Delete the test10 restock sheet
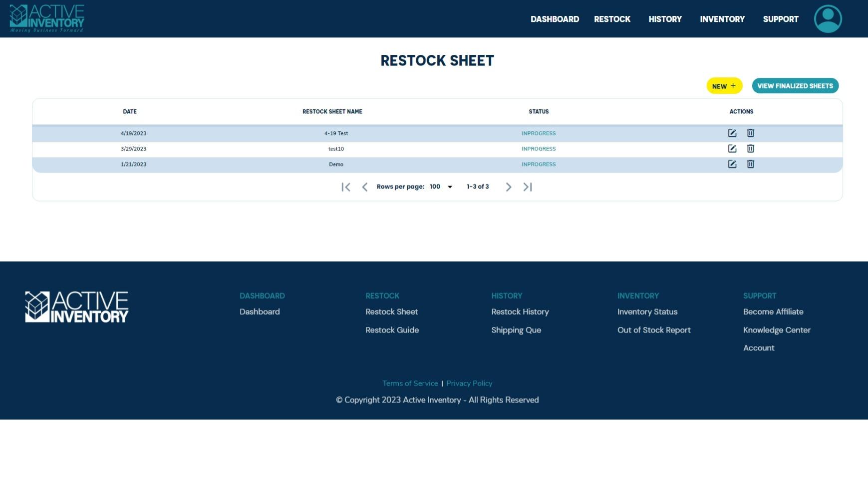 tap(750, 149)
